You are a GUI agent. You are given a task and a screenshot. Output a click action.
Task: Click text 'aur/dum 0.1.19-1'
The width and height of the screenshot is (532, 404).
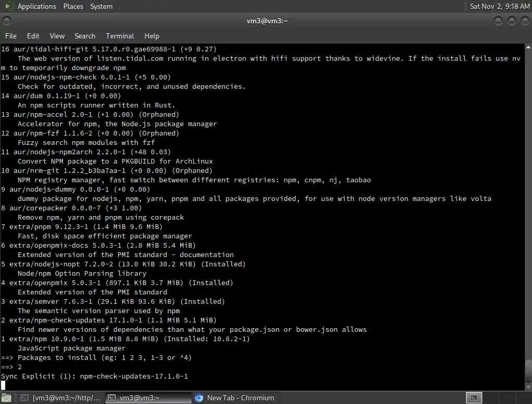tap(46, 96)
